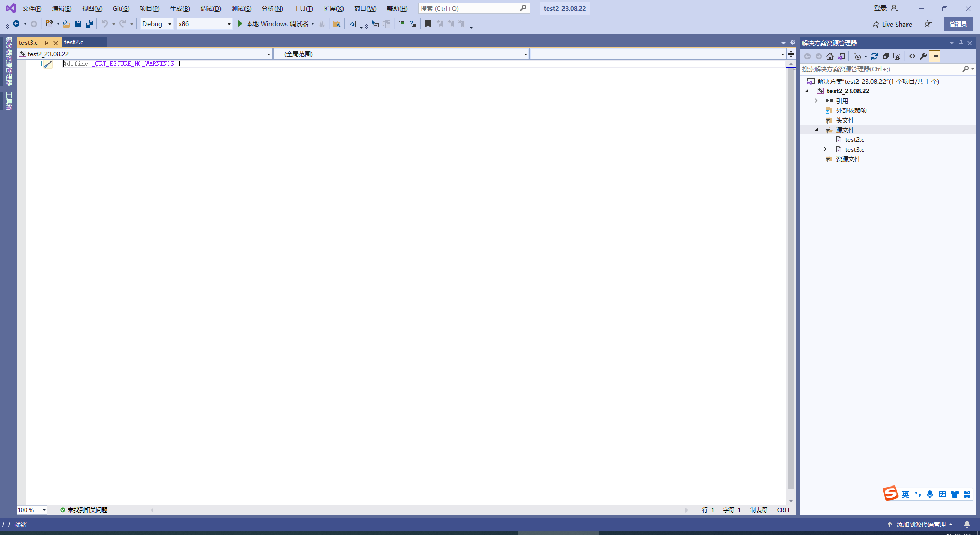
Task: Toggle pin on the test3.c tab
Action: pyautogui.click(x=46, y=43)
